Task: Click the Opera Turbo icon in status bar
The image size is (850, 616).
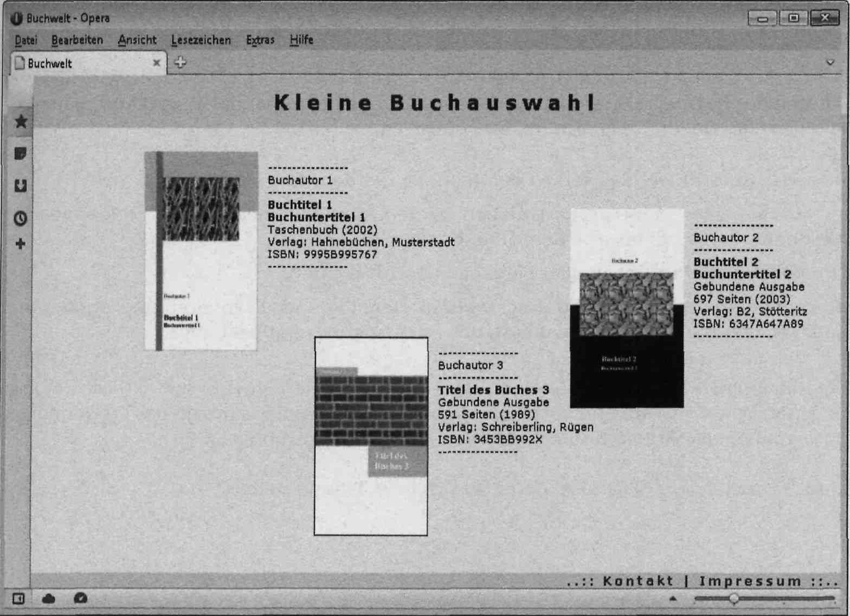Action: click(x=80, y=598)
